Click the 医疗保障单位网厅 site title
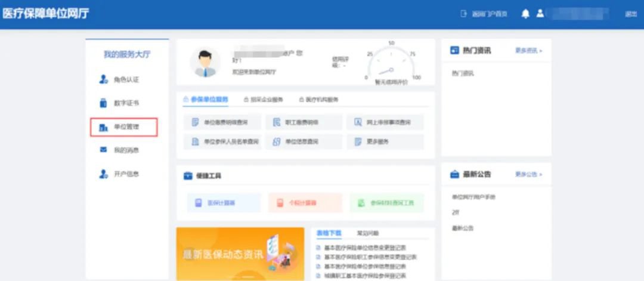Screen dimensions: 644x281 [x=45, y=14]
